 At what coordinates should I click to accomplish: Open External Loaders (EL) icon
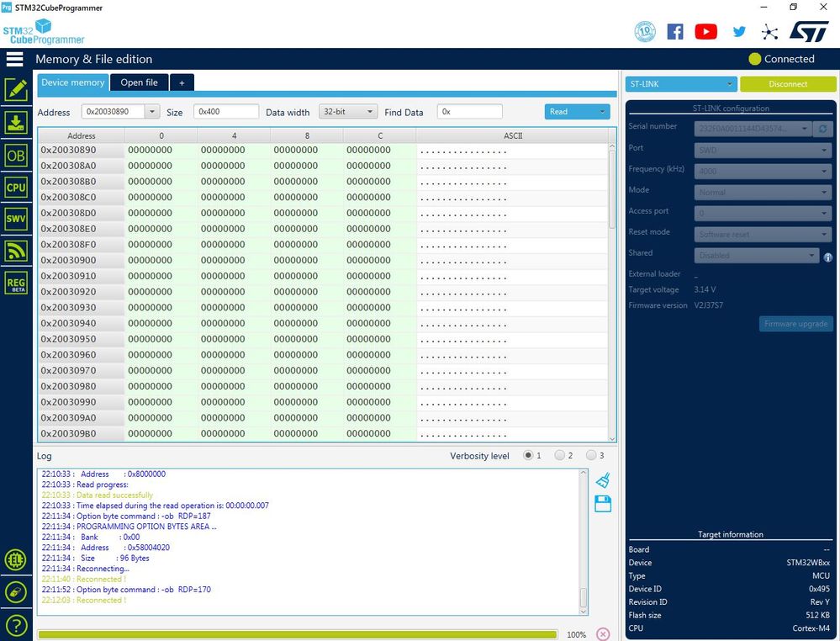15,560
